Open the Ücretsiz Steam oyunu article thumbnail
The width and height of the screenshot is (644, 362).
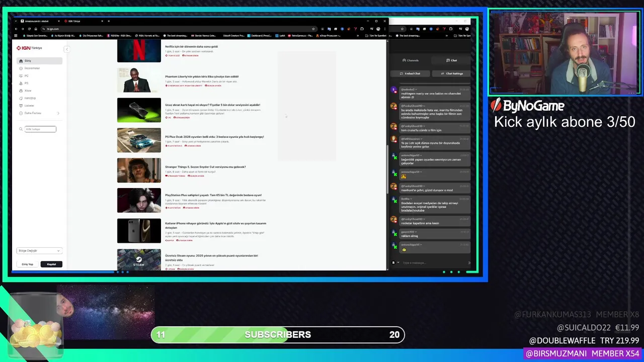pos(139,259)
